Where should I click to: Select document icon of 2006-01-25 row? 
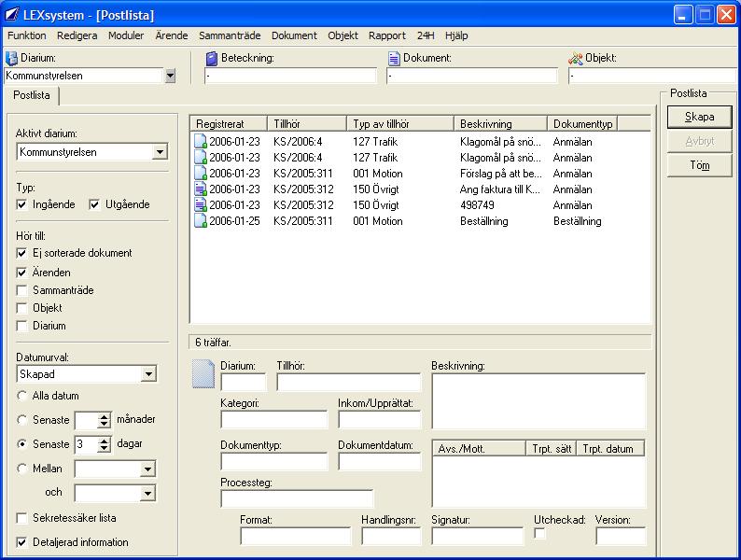point(201,220)
